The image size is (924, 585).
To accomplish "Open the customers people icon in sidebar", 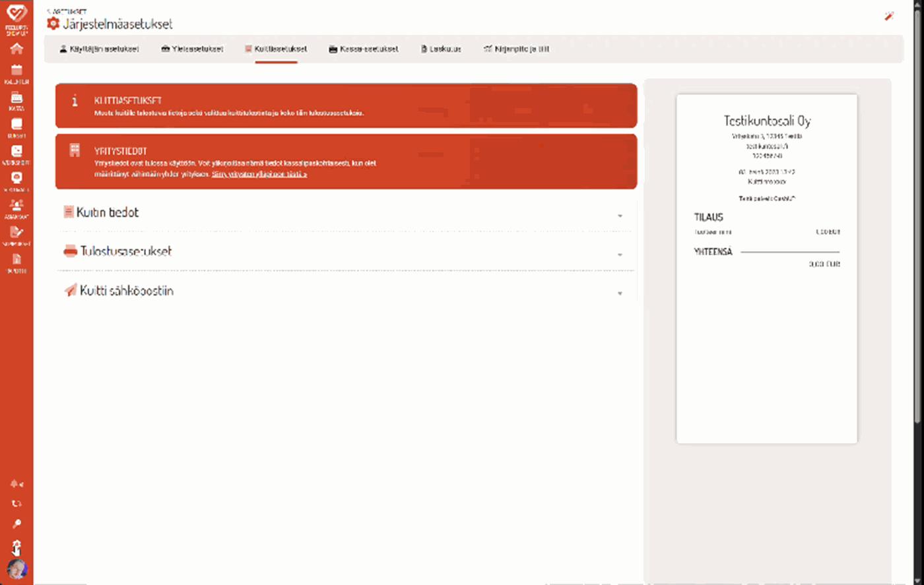I will pyautogui.click(x=16, y=205).
